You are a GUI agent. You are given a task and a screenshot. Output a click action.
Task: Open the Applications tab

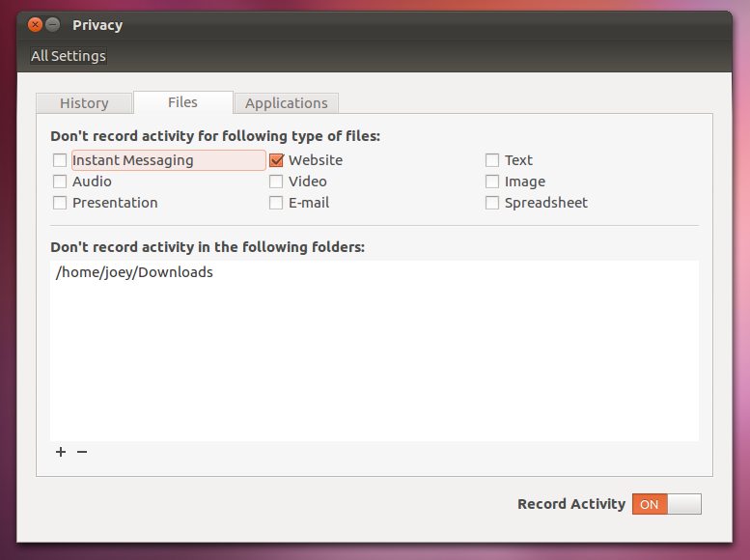point(286,103)
